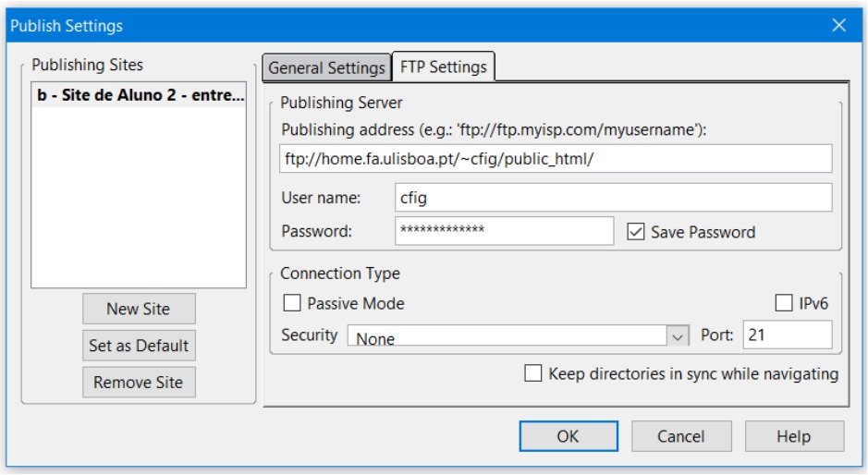Toggle the IPv6 checkbox
This screenshot has height=475, width=868.
(x=784, y=303)
